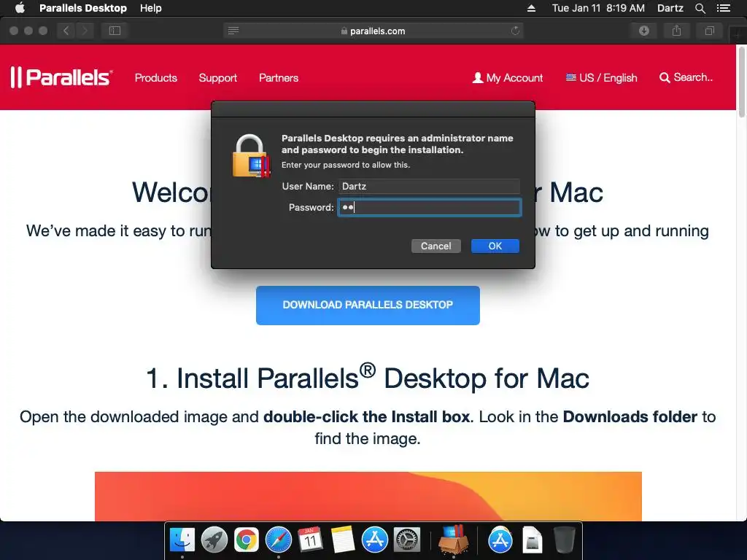The image size is (747, 560).
Task: Click the User Name field
Action: [429, 186]
